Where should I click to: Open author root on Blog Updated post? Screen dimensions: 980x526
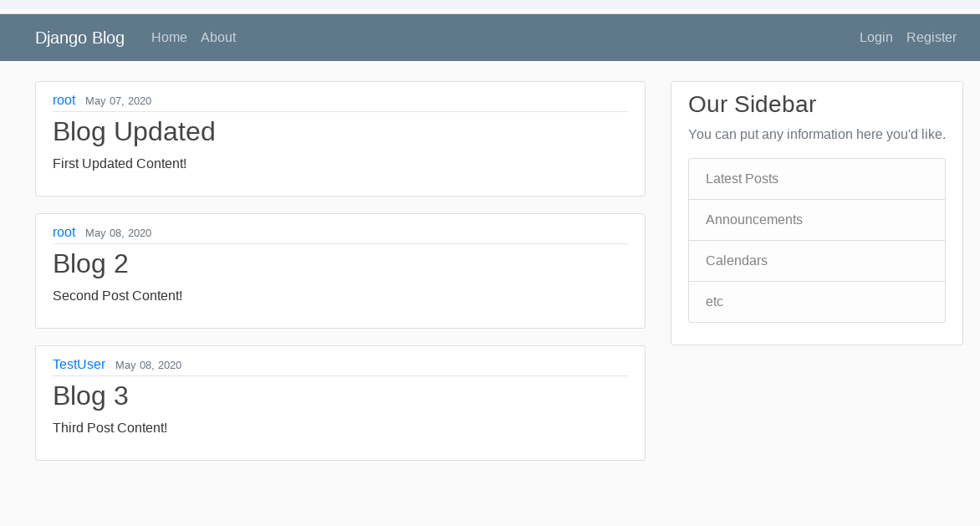click(x=64, y=100)
